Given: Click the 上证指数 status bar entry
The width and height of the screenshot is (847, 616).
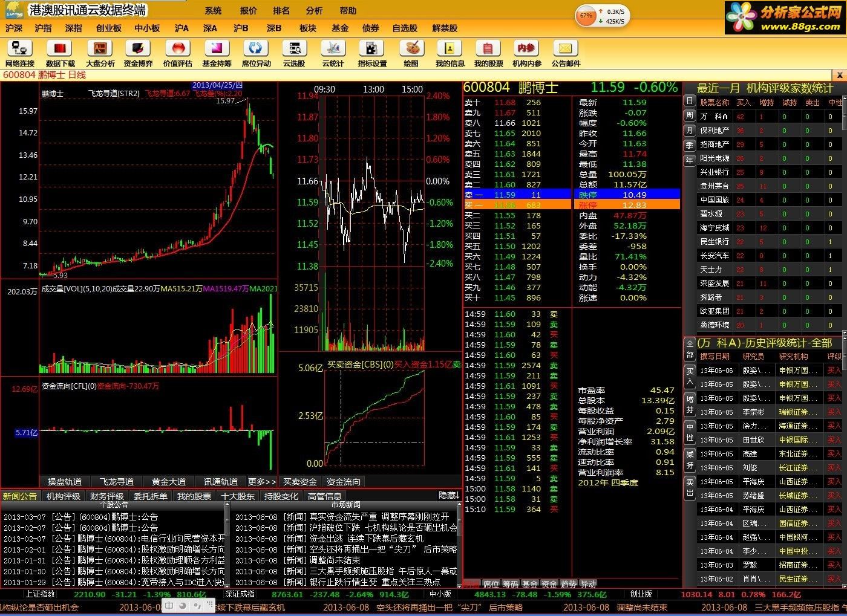Looking at the screenshot, I should 39,595.
